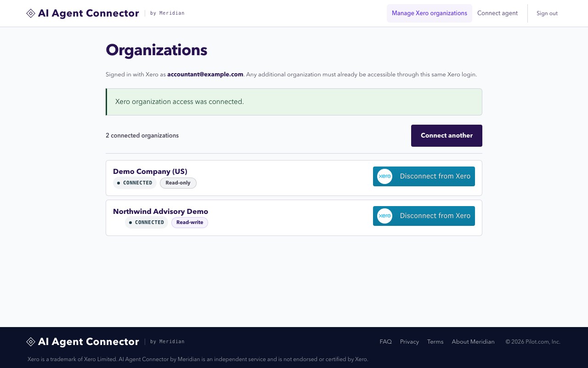Click the AI Agent Connector footer title
This screenshot has height=368, width=588.
coord(89,342)
